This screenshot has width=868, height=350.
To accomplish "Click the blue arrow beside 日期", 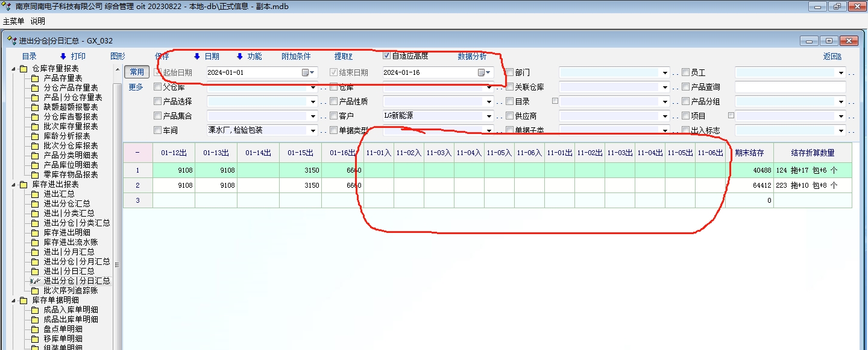I will (197, 56).
